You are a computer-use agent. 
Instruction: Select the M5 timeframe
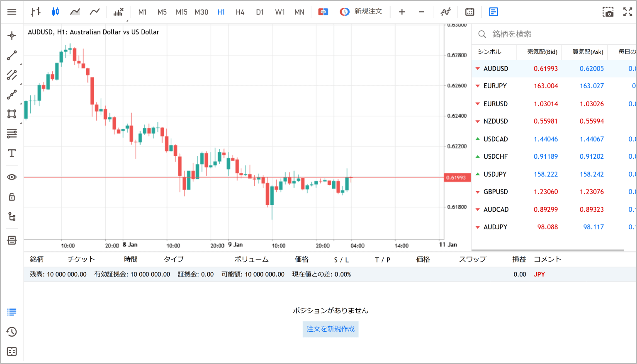(x=162, y=12)
